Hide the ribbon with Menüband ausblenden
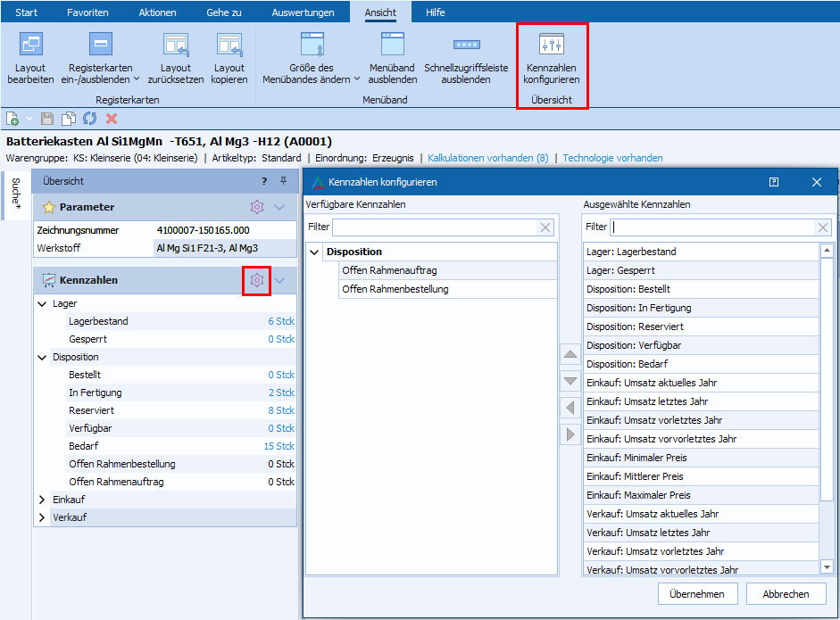 [392, 45]
